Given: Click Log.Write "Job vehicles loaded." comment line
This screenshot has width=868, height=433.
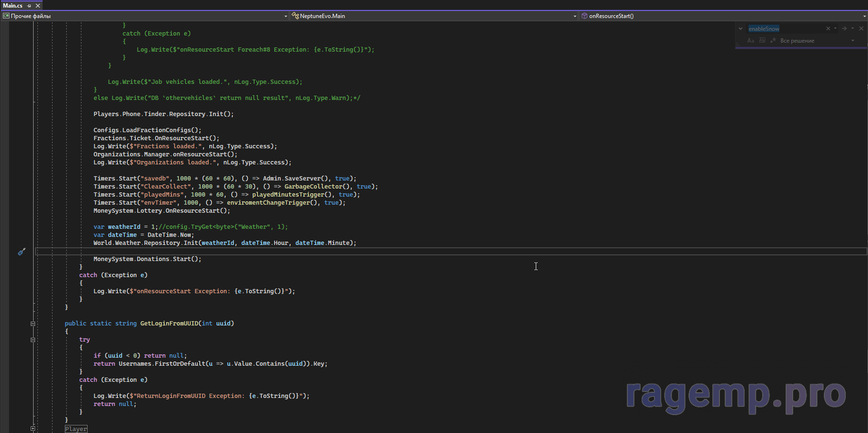Looking at the screenshot, I should click(205, 82).
